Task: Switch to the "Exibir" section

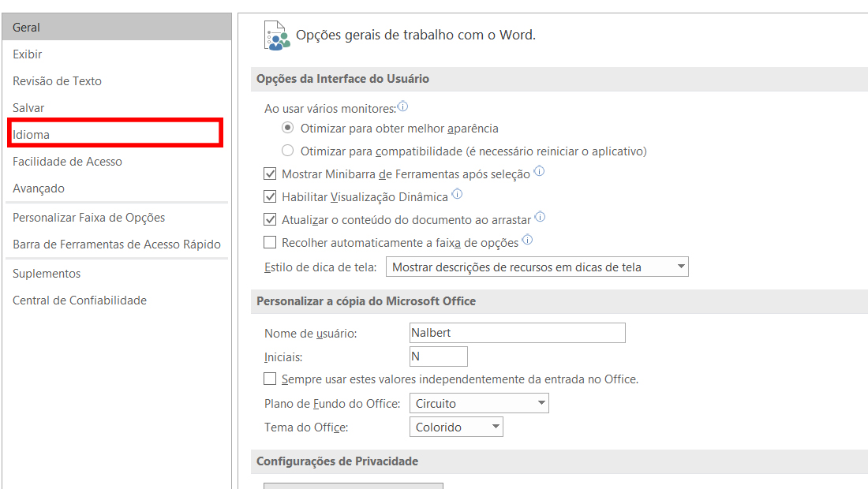Action: click(x=25, y=54)
